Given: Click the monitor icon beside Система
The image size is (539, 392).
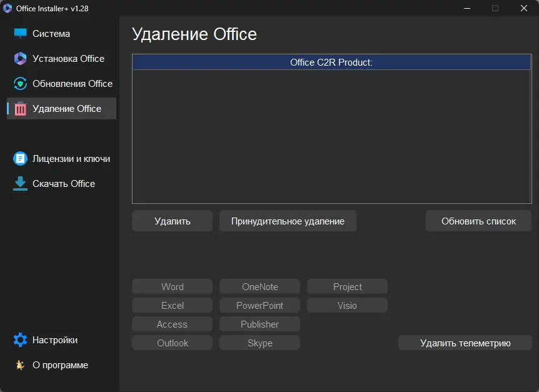Looking at the screenshot, I should pyautogui.click(x=21, y=34).
